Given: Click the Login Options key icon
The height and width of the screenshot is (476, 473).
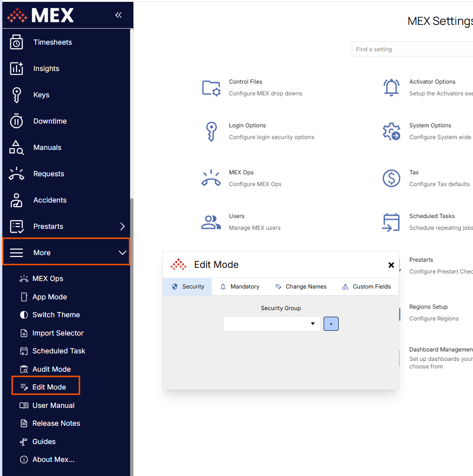Looking at the screenshot, I should [x=211, y=132].
